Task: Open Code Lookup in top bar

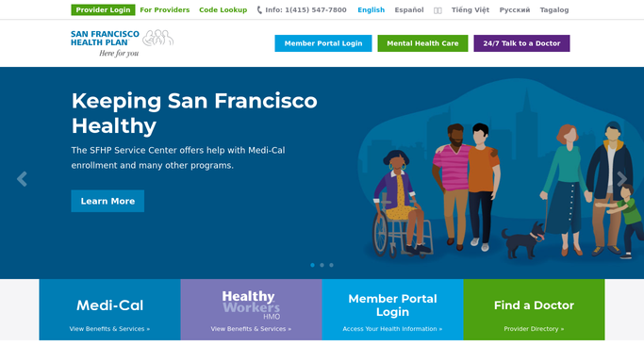Action: click(x=223, y=9)
